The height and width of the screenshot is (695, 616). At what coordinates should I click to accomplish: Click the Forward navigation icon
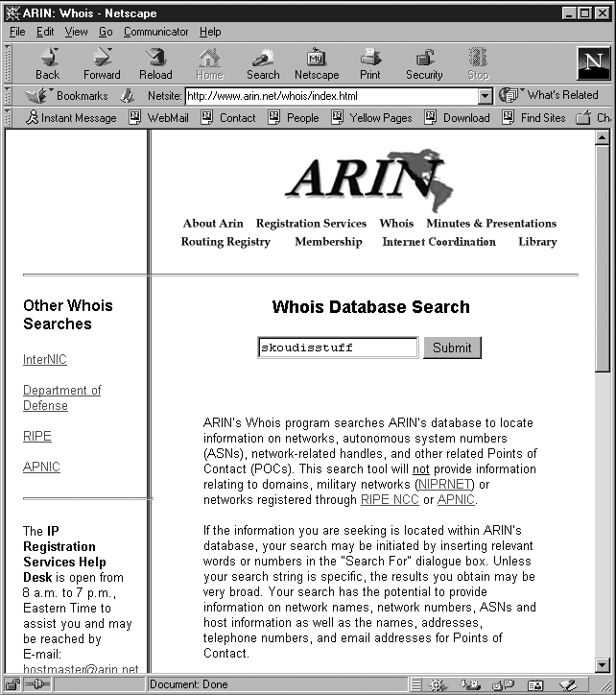[102, 63]
